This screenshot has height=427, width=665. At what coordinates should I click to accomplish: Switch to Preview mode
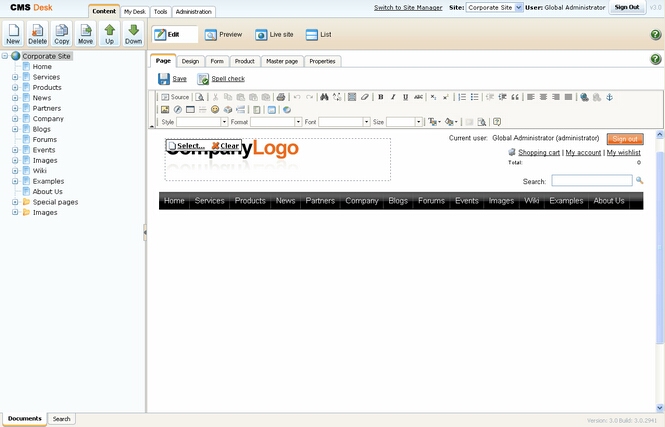(x=224, y=35)
